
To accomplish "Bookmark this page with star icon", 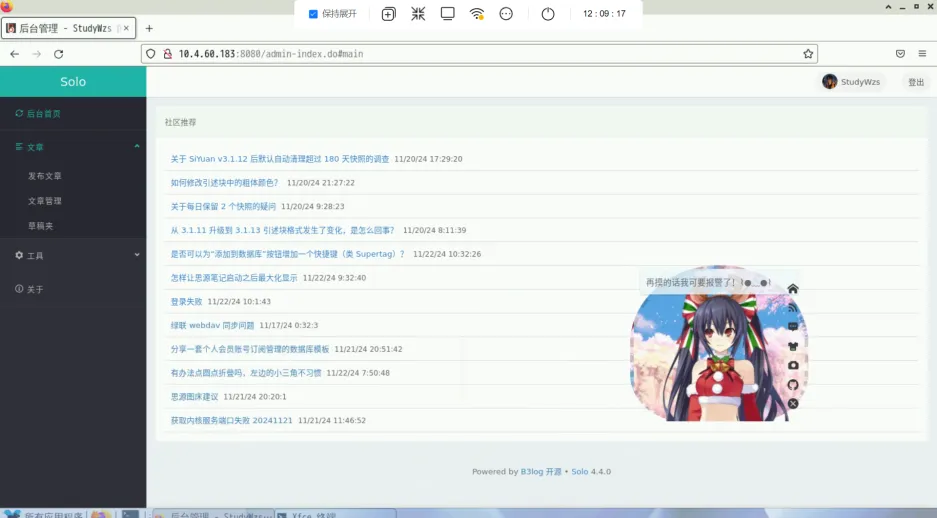I will pos(808,54).
